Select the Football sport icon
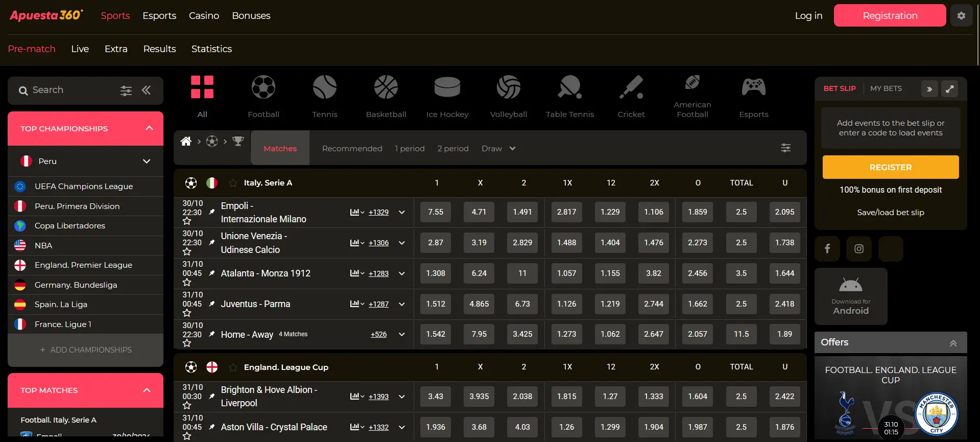Image resolution: width=980 pixels, height=442 pixels. pyautogui.click(x=264, y=87)
